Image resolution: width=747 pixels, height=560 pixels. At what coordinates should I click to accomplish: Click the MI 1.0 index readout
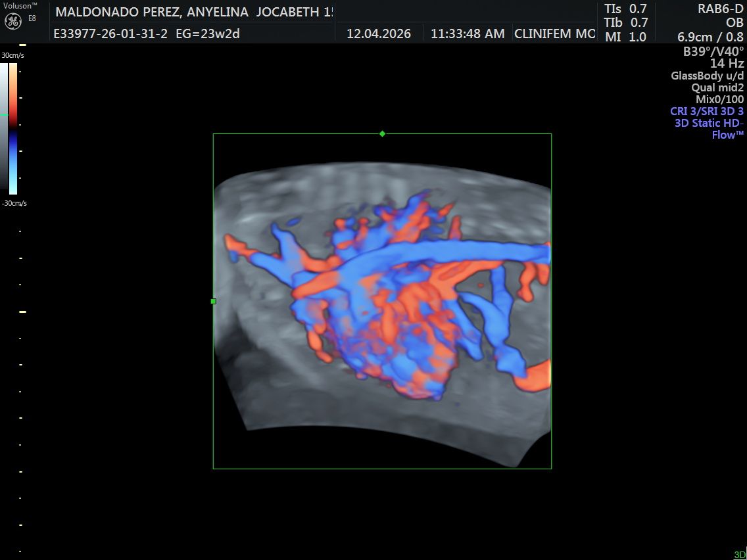[625, 37]
